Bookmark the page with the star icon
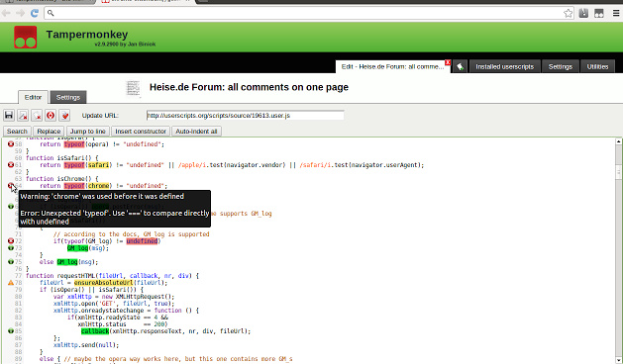The width and height of the screenshot is (623, 364). tap(569, 13)
